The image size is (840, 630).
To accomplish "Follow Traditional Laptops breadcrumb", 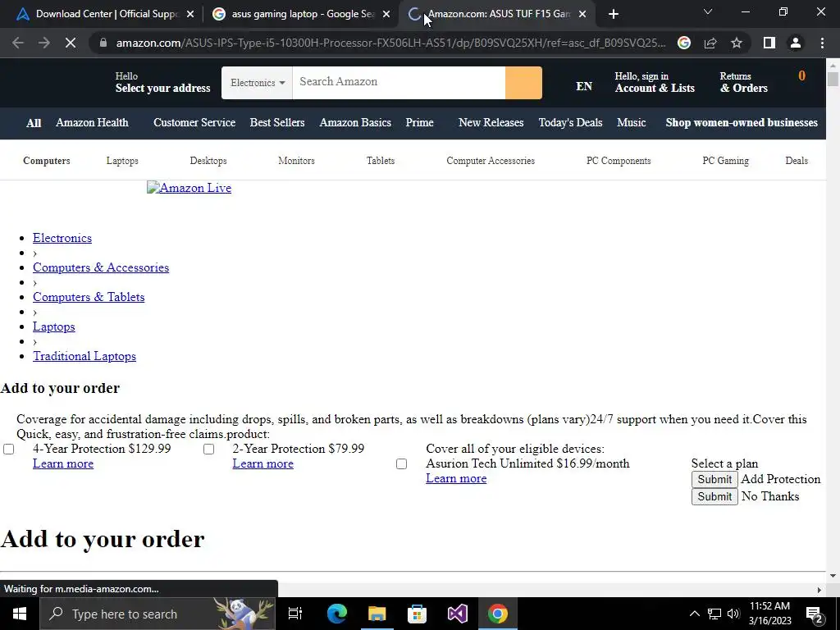I will (x=84, y=356).
